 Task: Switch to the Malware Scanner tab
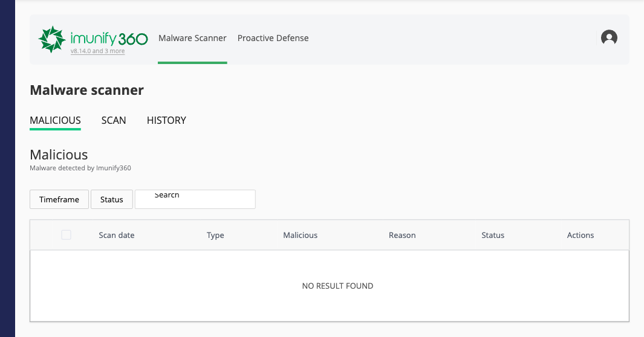point(192,38)
